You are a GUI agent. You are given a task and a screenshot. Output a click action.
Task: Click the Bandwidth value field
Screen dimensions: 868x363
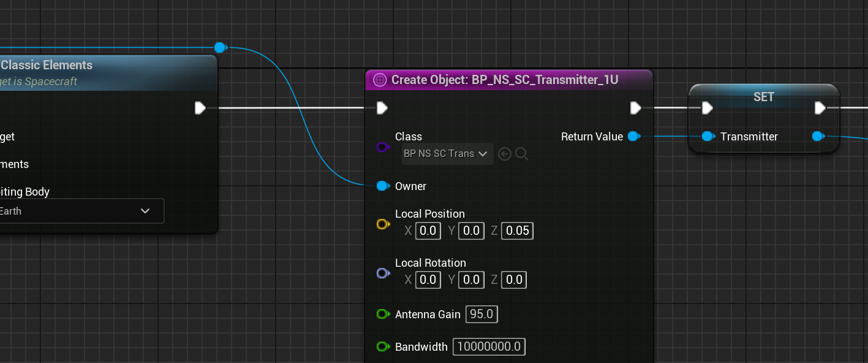(489, 347)
